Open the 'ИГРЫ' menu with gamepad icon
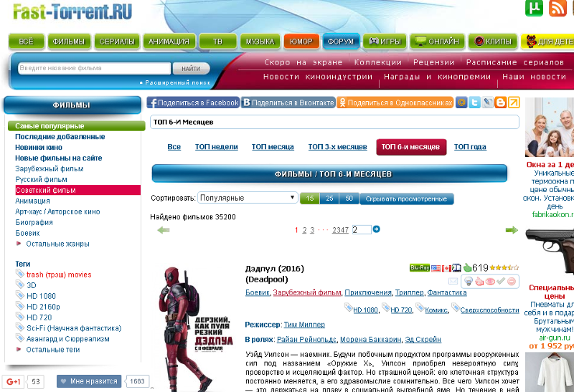This screenshot has width=574, height=392. click(x=385, y=42)
